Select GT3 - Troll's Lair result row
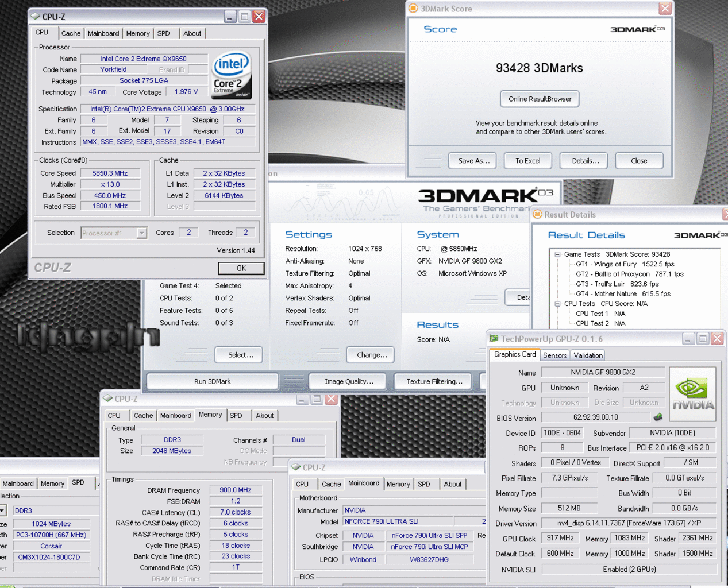The image size is (728, 588). [x=617, y=284]
